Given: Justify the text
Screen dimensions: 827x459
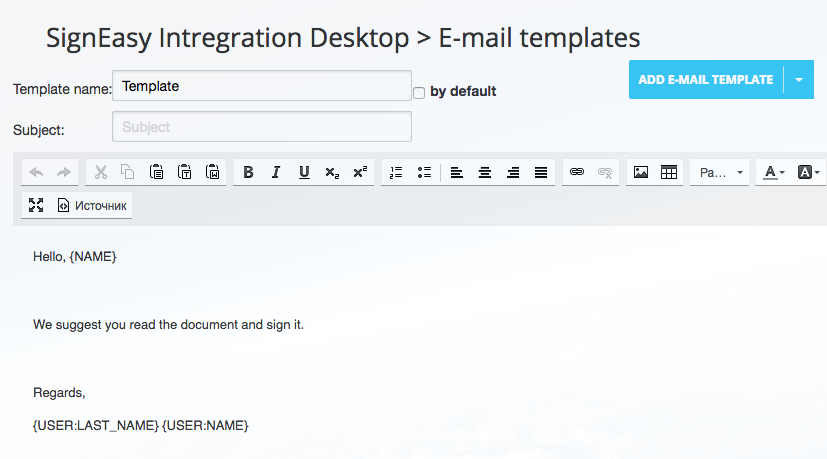Looking at the screenshot, I should tap(541, 173).
